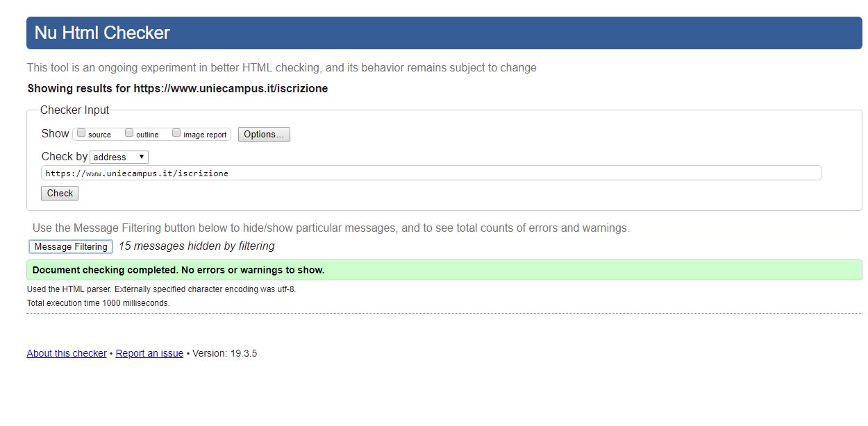
Task: Open the Report an issue link
Action: pyautogui.click(x=149, y=353)
